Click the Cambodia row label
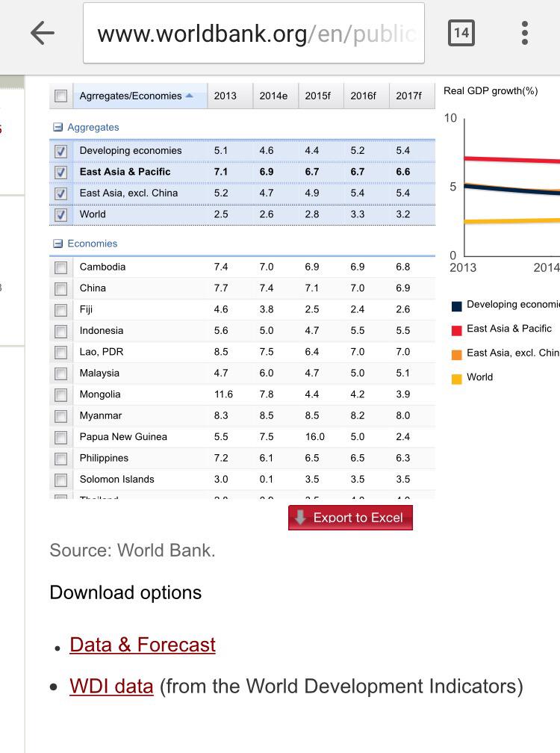 click(103, 267)
